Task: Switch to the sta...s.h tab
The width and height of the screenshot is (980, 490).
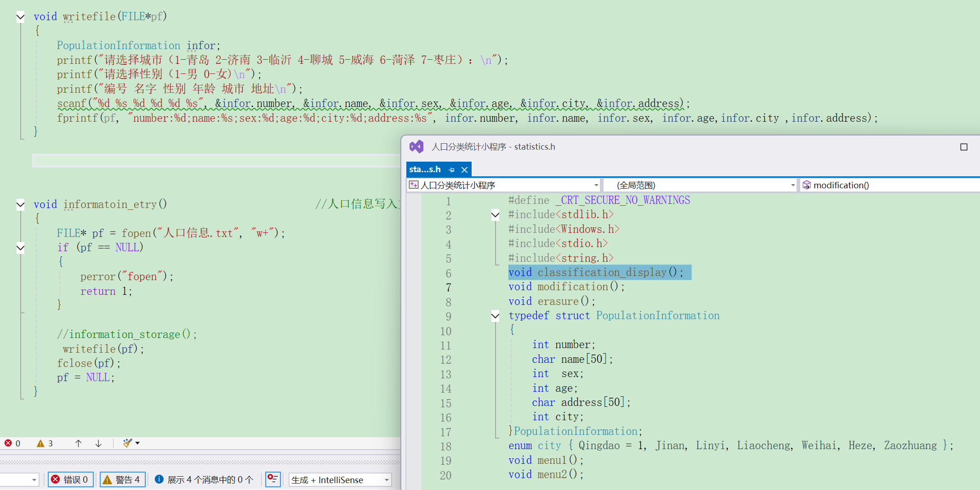Action: pyautogui.click(x=425, y=169)
